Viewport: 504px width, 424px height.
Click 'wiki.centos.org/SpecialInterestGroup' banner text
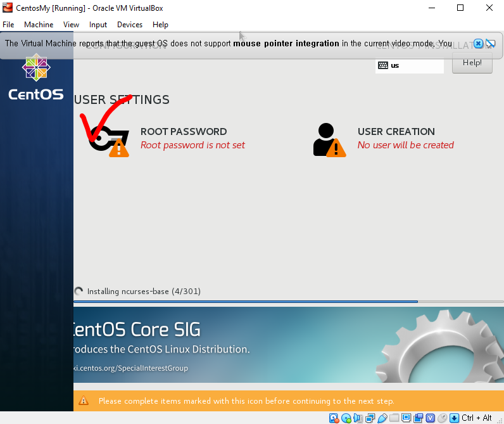(x=131, y=368)
